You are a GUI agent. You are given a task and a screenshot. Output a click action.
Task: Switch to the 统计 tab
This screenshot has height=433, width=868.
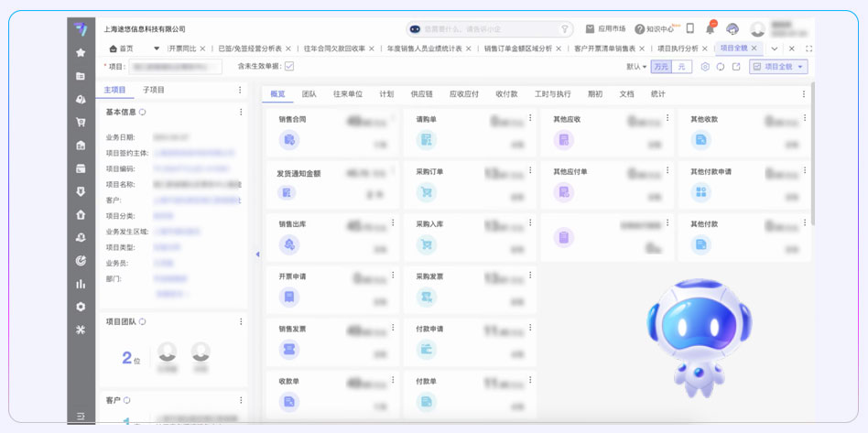click(x=658, y=94)
